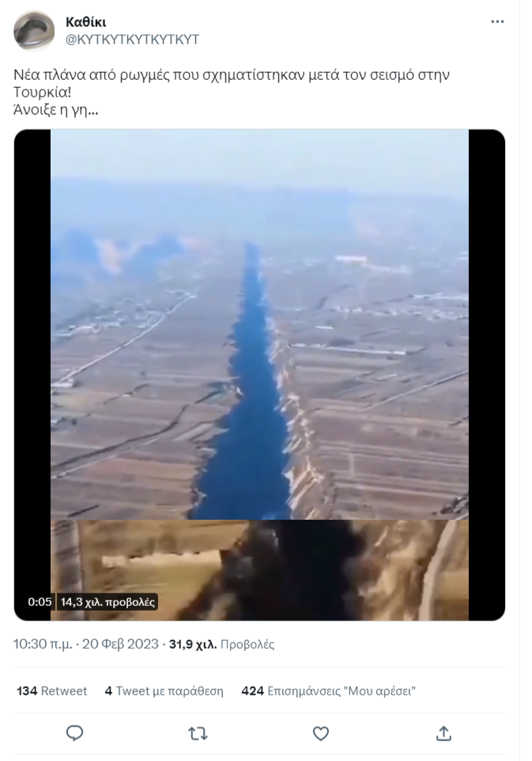Click the retweet arrows icon

198,733
